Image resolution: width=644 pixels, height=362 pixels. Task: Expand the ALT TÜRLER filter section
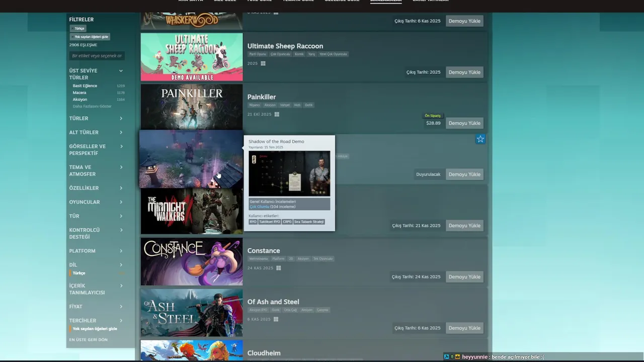tap(96, 133)
